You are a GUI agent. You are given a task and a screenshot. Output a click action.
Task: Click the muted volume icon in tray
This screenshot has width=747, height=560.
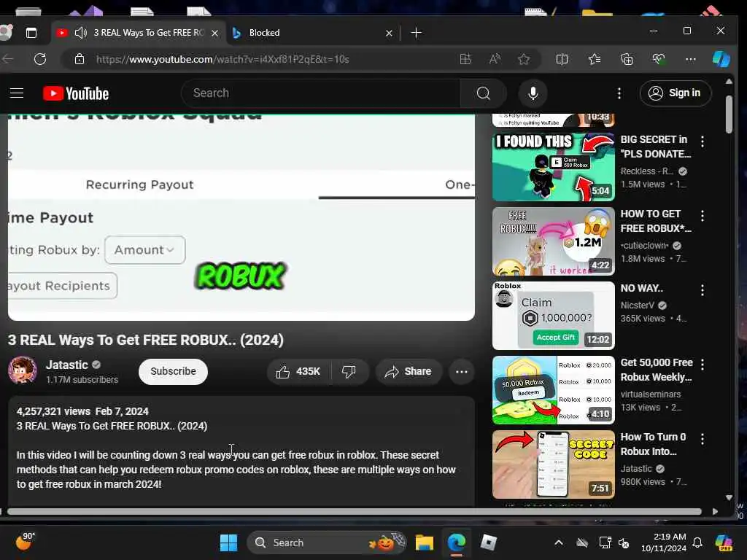coord(624,542)
